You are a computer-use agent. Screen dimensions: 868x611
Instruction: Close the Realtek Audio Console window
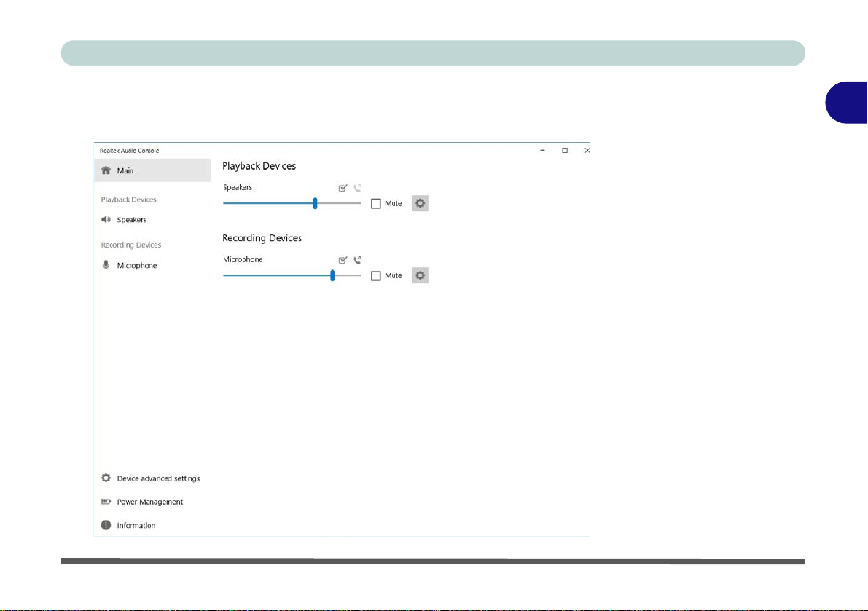coord(587,151)
